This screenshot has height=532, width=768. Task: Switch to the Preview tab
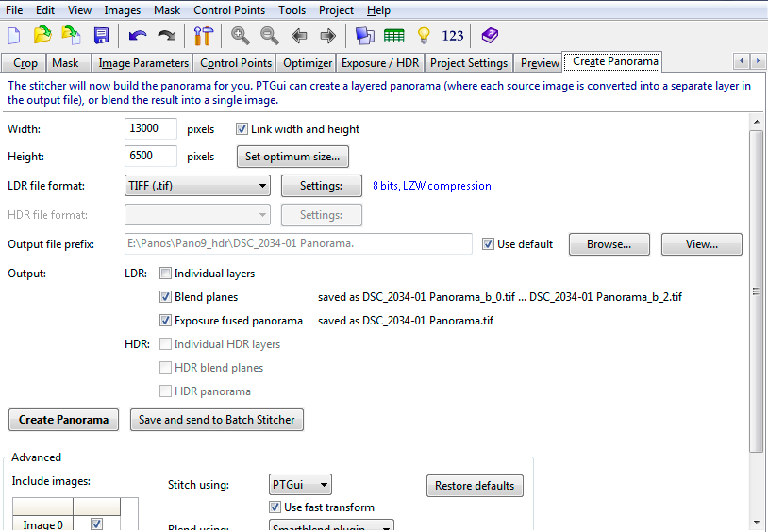tap(539, 63)
